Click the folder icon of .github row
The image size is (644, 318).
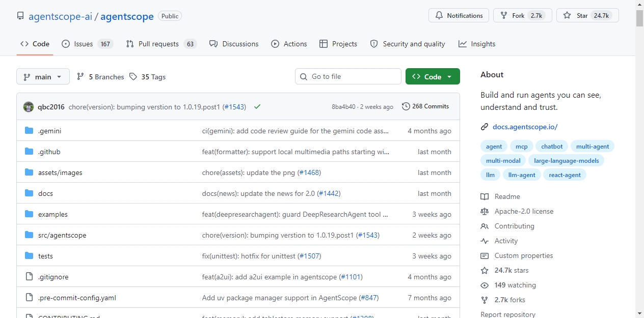pos(29,152)
